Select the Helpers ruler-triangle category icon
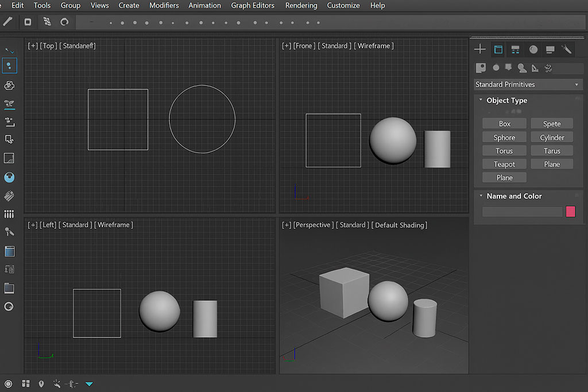588x392 pixels. point(535,68)
